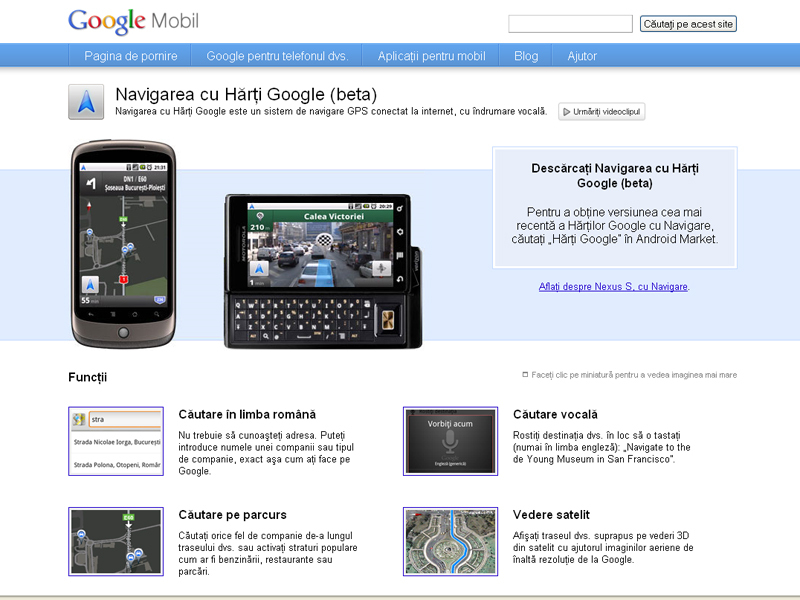Go to the Blog menu item
Viewport: 800px width, 600px height.
[526, 56]
